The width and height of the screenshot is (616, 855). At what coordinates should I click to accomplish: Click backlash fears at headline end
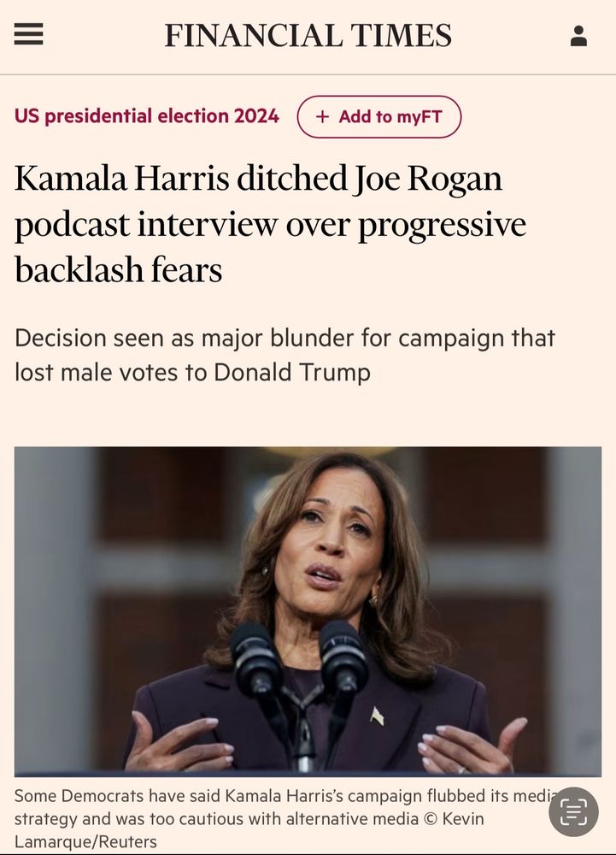[119, 269]
